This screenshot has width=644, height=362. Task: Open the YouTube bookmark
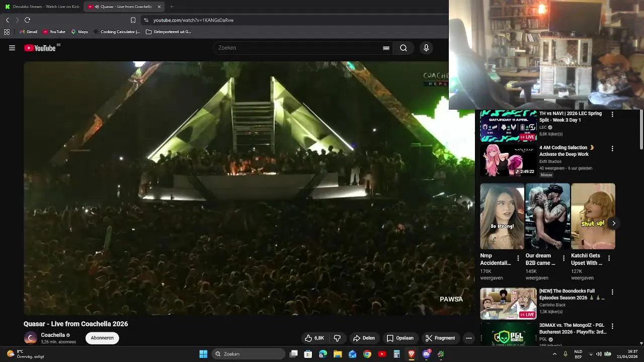pos(54,32)
